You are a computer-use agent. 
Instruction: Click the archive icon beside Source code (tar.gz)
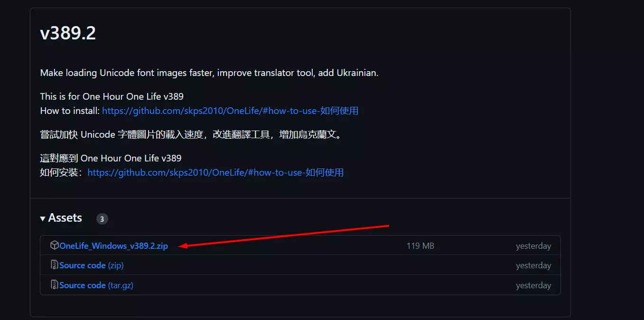[55, 285]
